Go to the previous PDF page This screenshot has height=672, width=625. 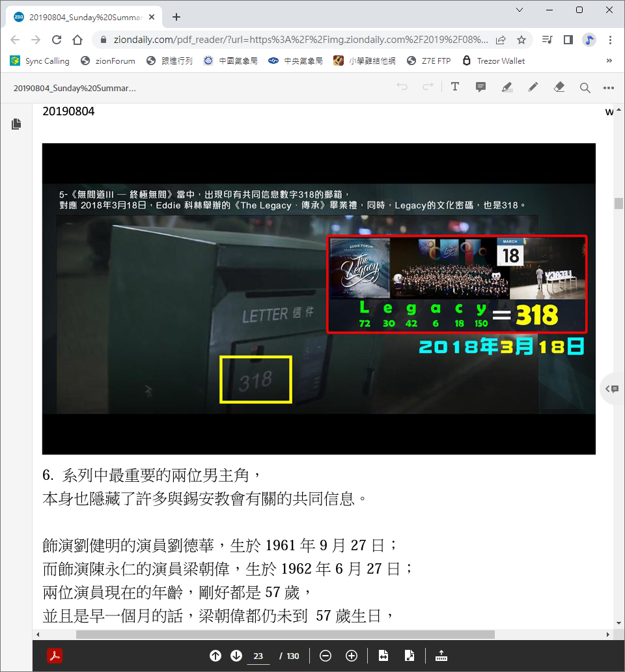pyautogui.click(x=215, y=656)
